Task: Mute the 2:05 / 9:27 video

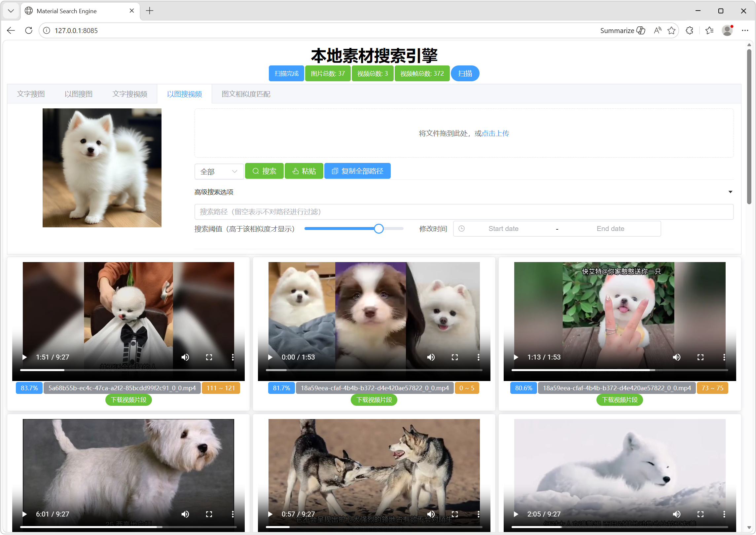Action: [x=677, y=514]
